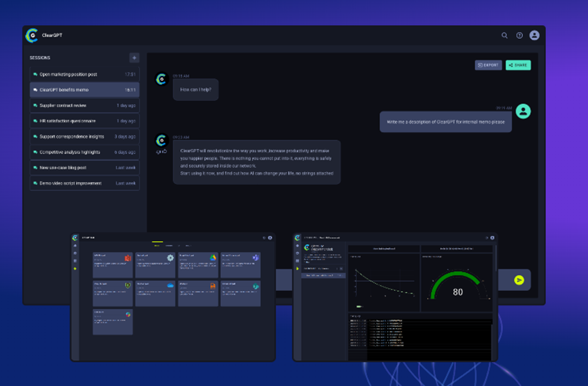Select the 'Competitive analysis highlights' session
The width and height of the screenshot is (588, 386).
pos(84,152)
